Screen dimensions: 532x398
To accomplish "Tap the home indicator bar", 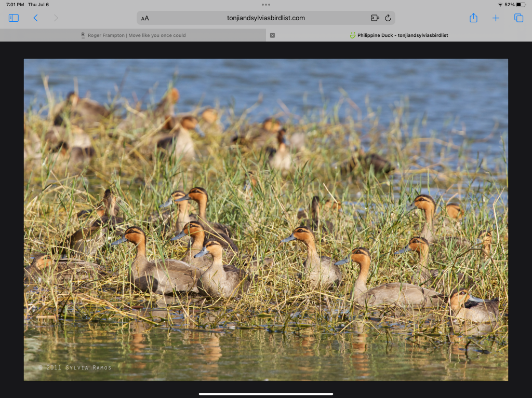I will [265, 394].
